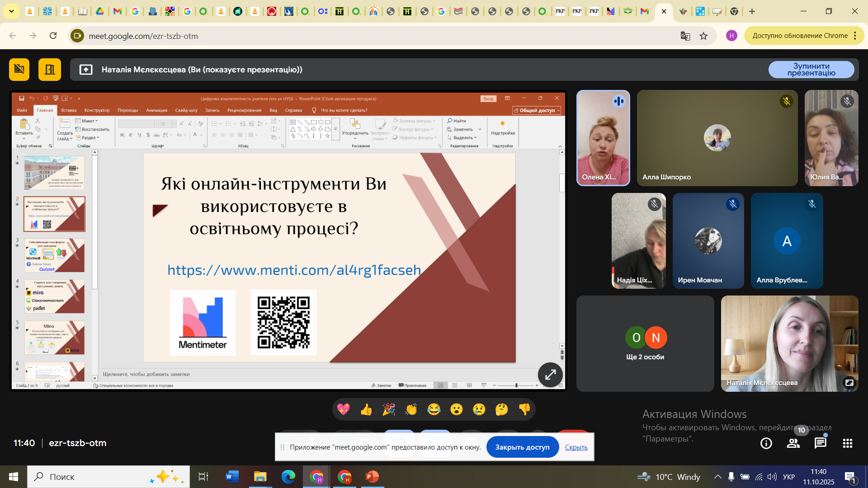Send the clapping hands reaction
The height and width of the screenshot is (488, 868).
coord(411,409)
